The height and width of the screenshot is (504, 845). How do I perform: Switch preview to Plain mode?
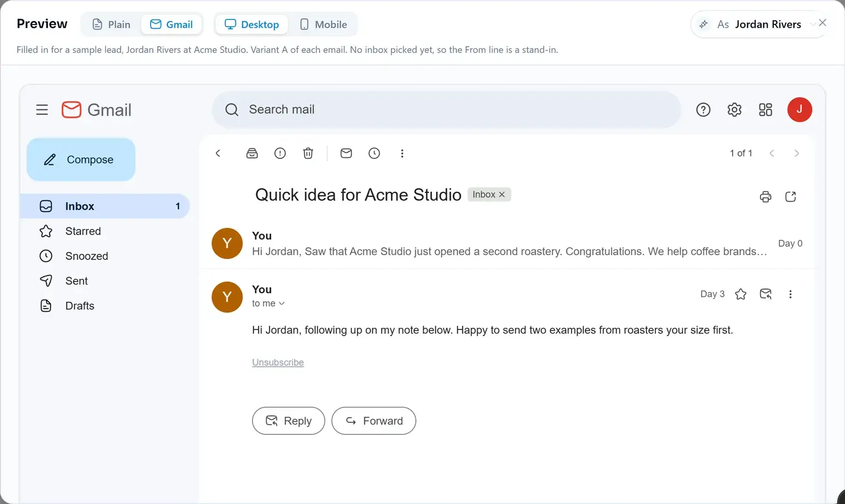[x=112, y=24]
